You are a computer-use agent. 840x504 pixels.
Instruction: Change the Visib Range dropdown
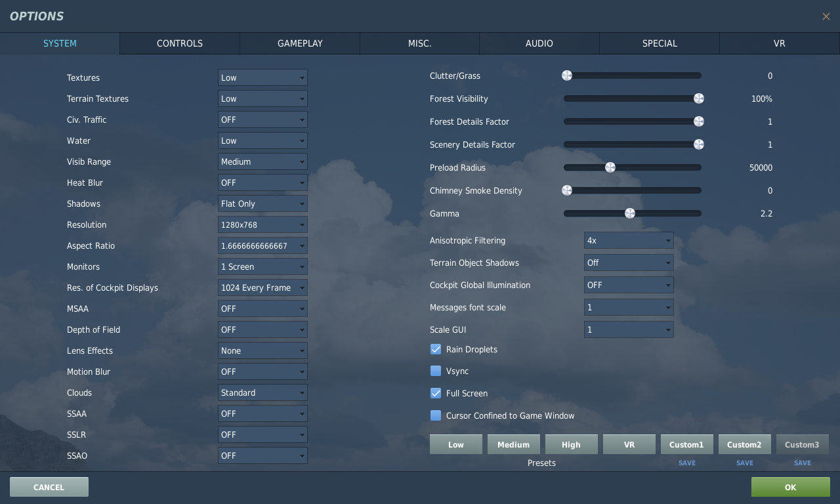pos(262,161)
